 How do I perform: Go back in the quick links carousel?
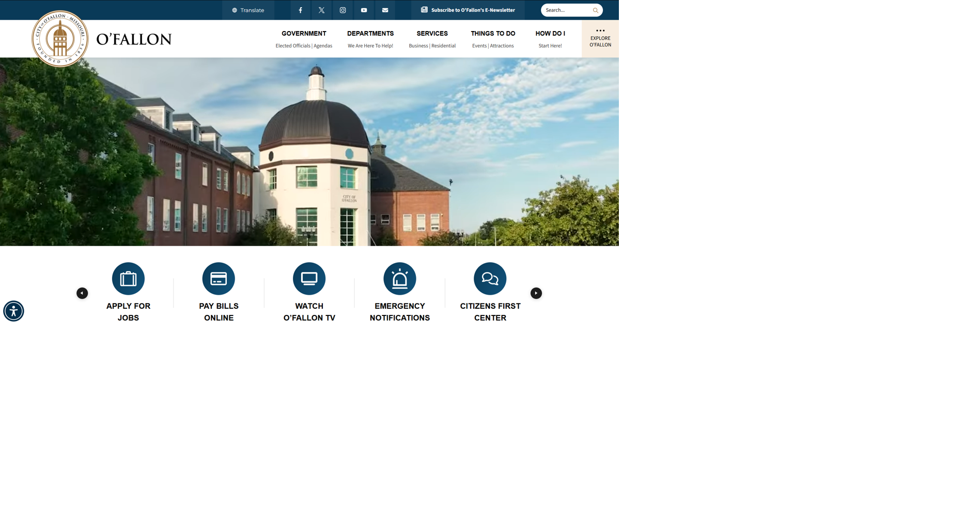[x=82, y=293]
